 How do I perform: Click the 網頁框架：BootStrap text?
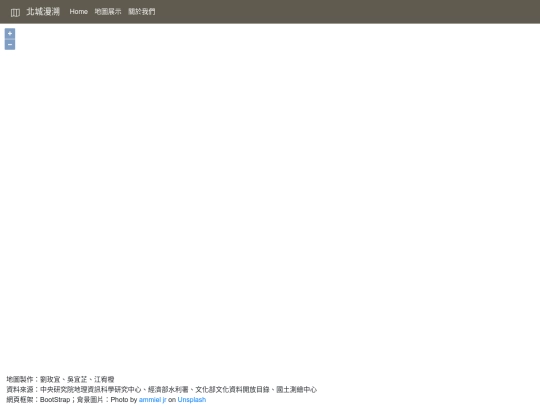tap(38, 399)
